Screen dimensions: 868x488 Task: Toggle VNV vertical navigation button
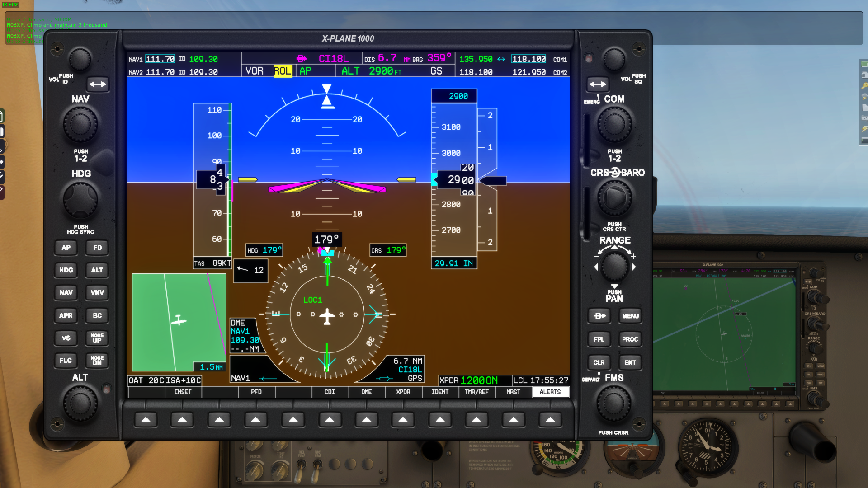(x=97, y=293)
